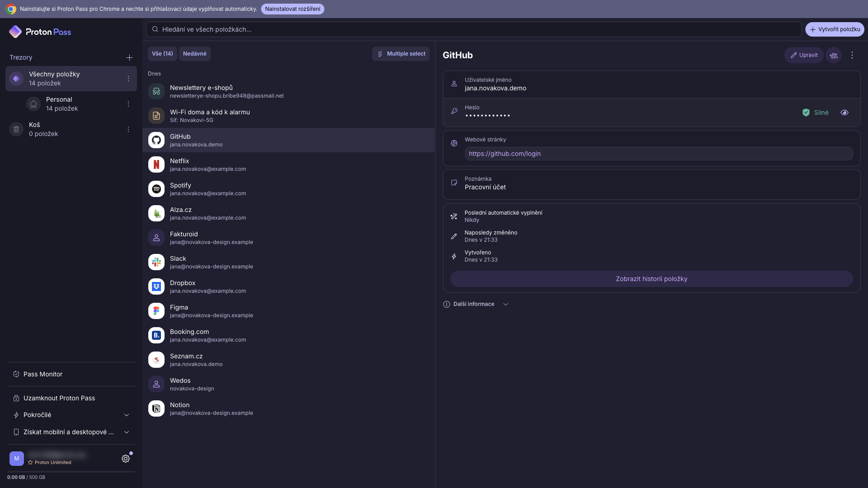The image size is (868, 488).
Task: Open the https://github.com/login link
Action: click(505, 154)
